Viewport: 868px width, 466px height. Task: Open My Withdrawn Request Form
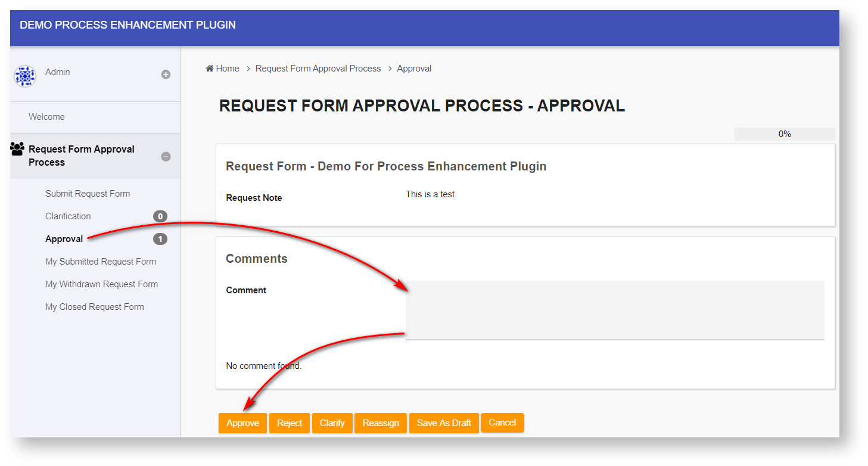pyautogui.click(x=101, y=284)
